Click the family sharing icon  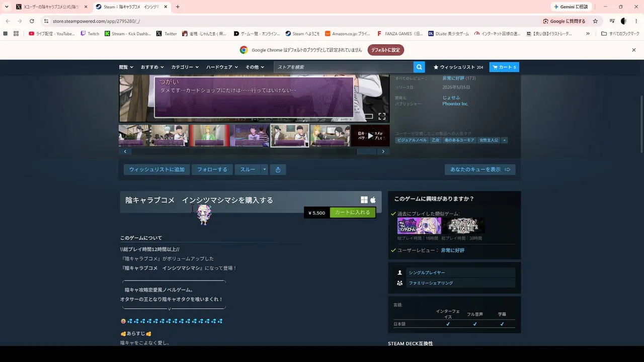tap(400, 283)
